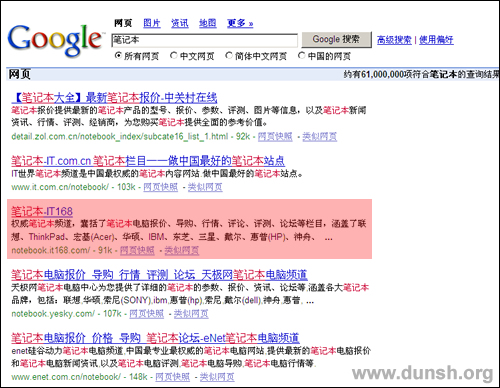Click the URL text www.it.com.cn/notebook/
Viewport: 500px width, 388px height.
pos(60,187)
